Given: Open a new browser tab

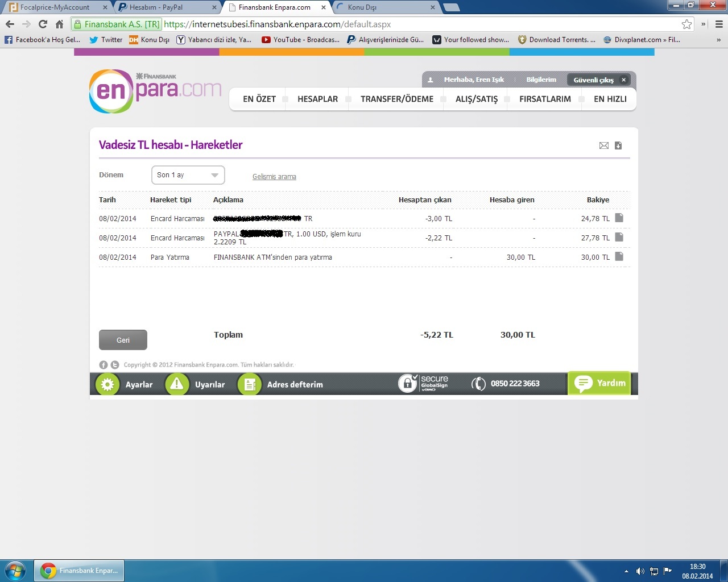Looking at the screenshot, I should [451, 7].
